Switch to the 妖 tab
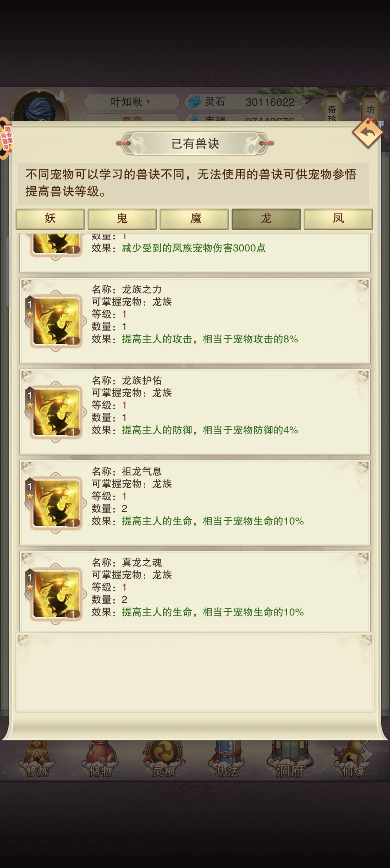Viewport: 390px width, 868px height. click(50, 219)
